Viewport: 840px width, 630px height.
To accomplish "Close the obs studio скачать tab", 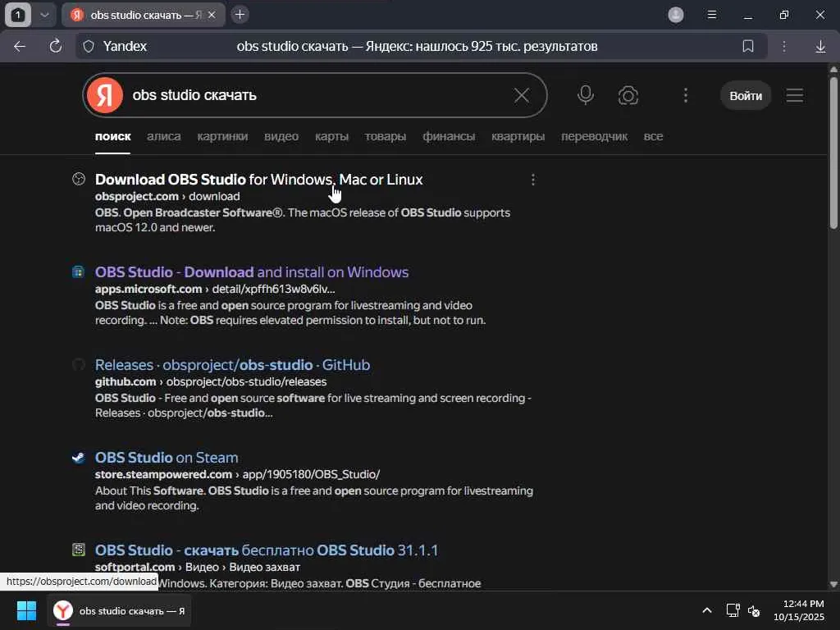I will tap(212, 15).
